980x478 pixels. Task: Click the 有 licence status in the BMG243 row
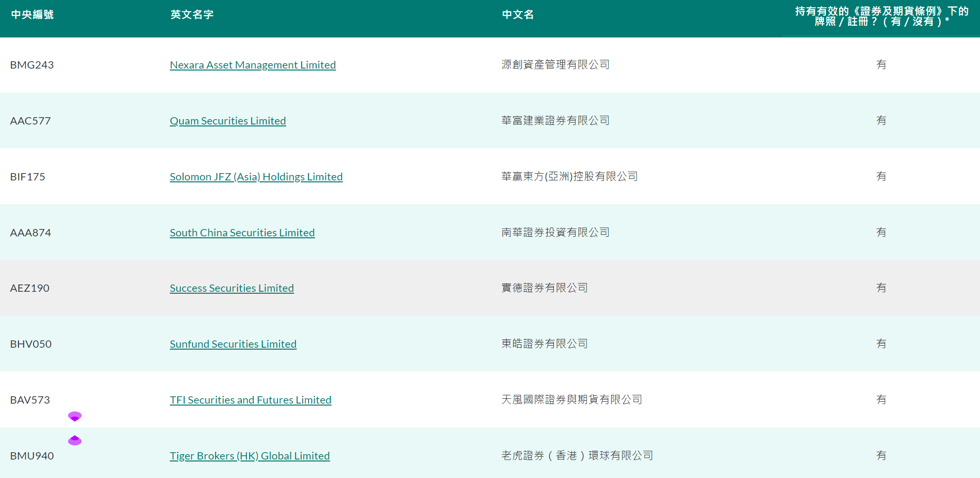click(x=881, y=65)
